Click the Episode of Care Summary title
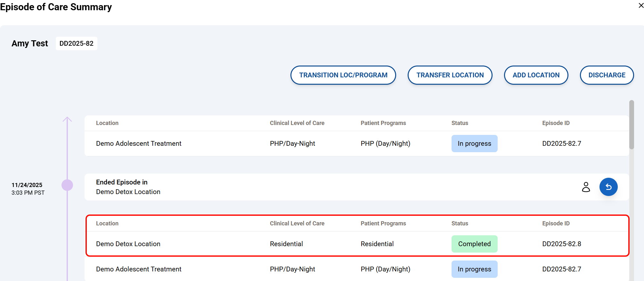 point(56,7)
